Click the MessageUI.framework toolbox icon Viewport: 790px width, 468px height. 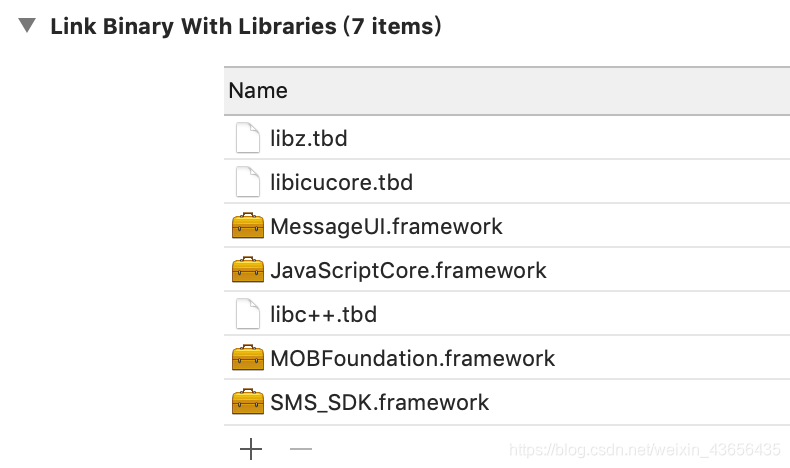point(248,225)
